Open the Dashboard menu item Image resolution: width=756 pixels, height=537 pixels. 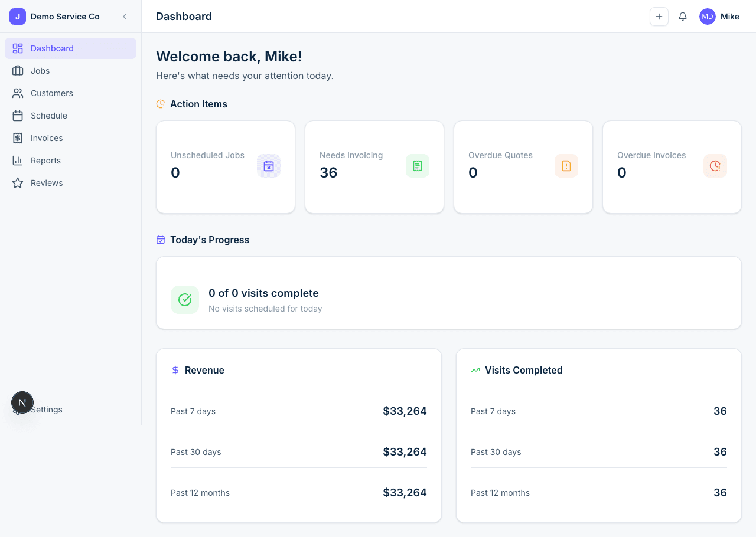(x=70, y=48)
